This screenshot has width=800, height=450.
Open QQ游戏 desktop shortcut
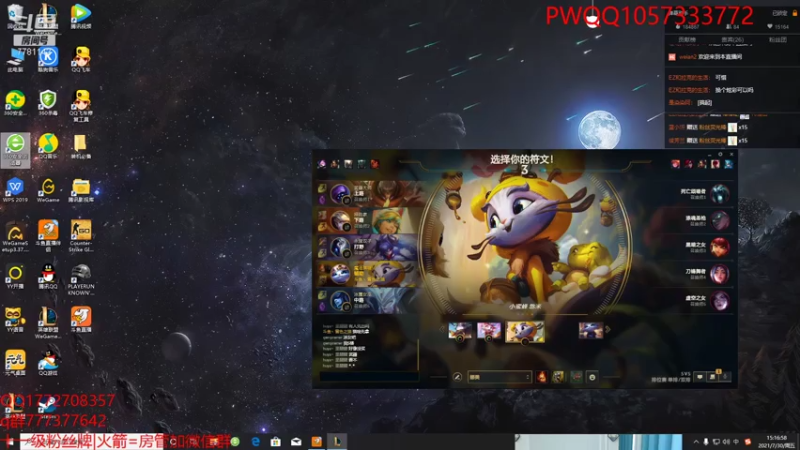48,363
